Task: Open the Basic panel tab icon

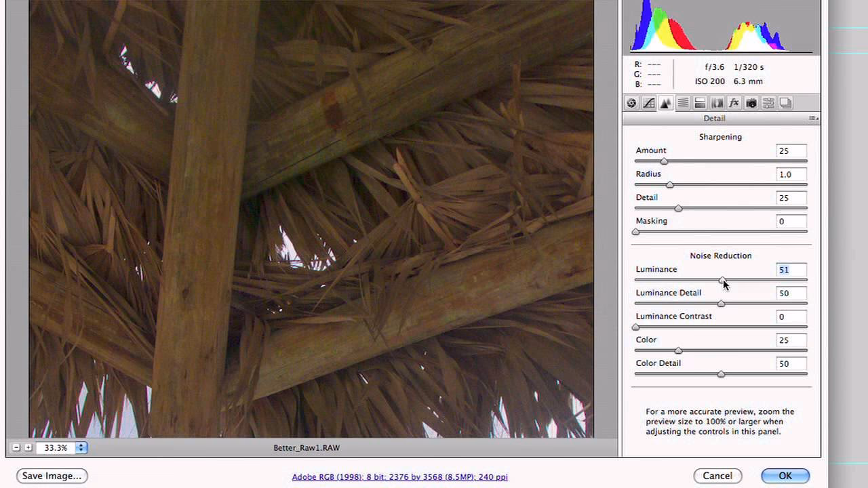Action: point(631,103)
